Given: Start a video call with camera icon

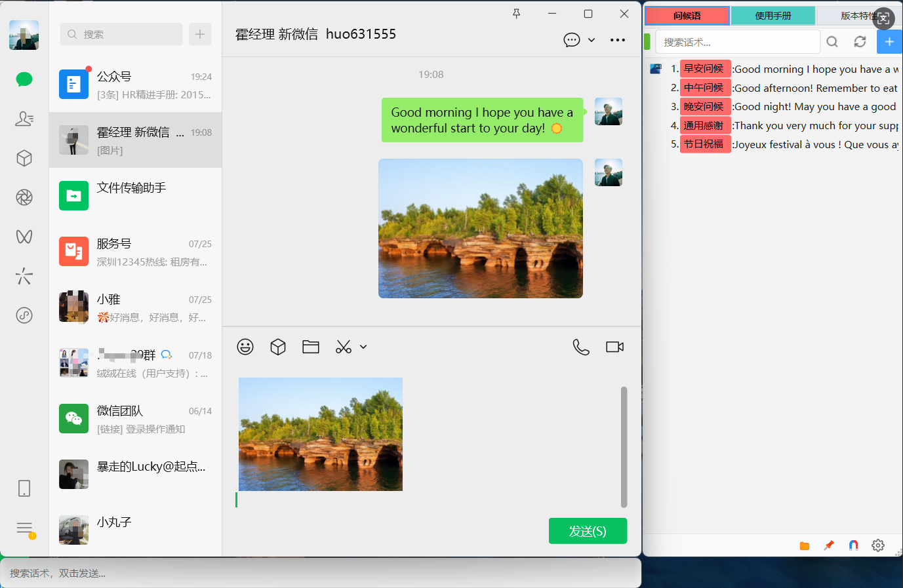Looking at the screenshot, I should click(x=614, y=347).
